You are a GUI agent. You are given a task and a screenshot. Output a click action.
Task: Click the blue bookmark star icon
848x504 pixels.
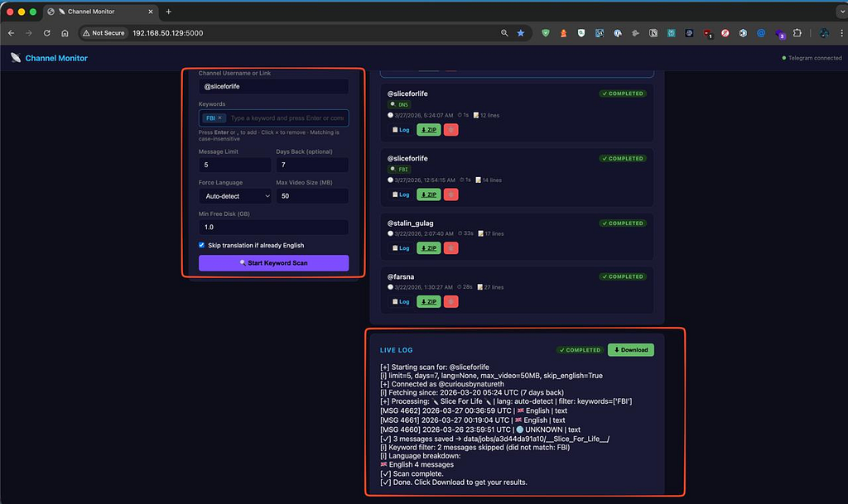point(521,33)
